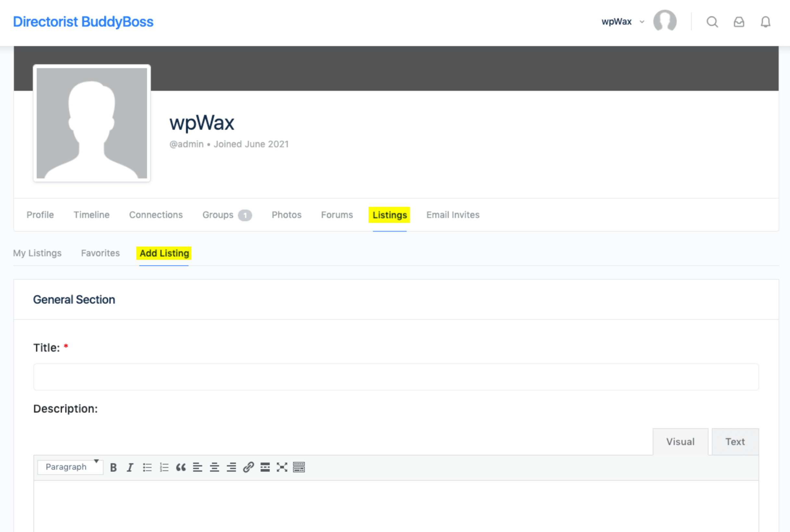Viewport: 790px width, 532px height.
Task: Click the large profile avatar image
Action: [x=92, y=123]
